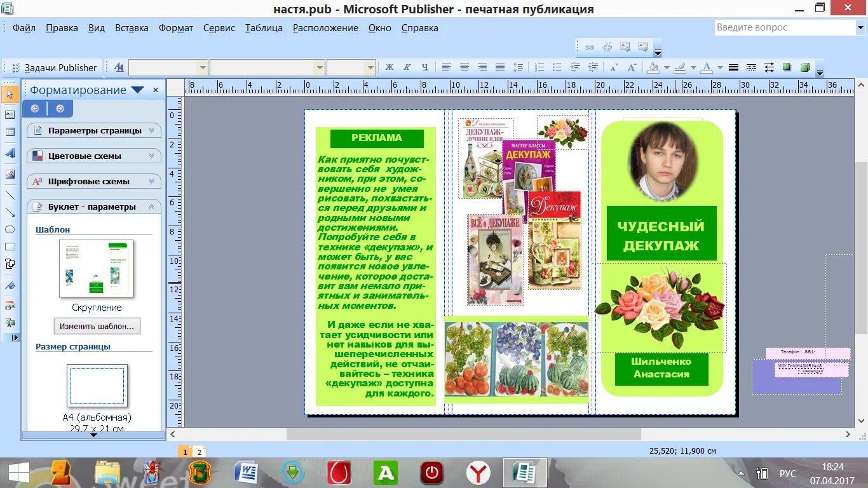
Task: Toggle underline (Ч) formatting
Action: [425, 67]
